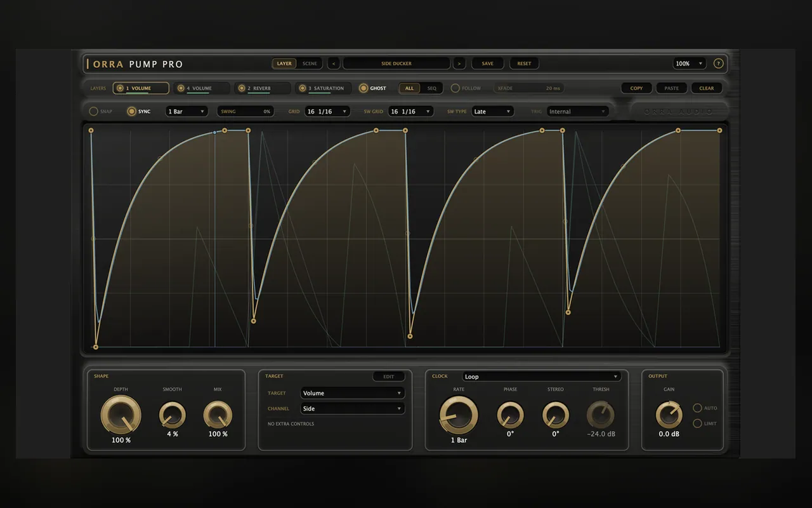
Task: Click the Mix knob
Action: pyautogui.click(x=218, y=415)
